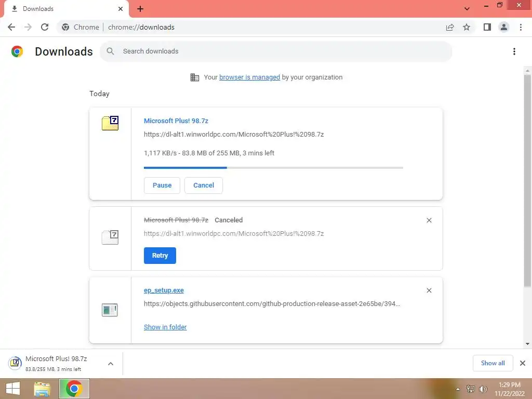
Task: Click the Chrome taskbar icon
Action: pyautogui.click(x=74, y=389)
